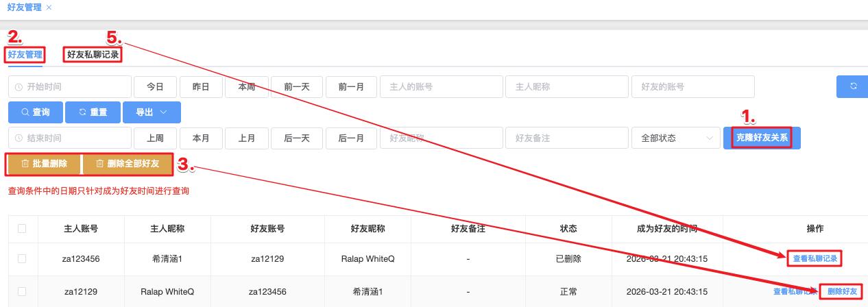Screen dimensions: 868x307
Task: Click the refresh icon button at right
Action: [853, 86]
